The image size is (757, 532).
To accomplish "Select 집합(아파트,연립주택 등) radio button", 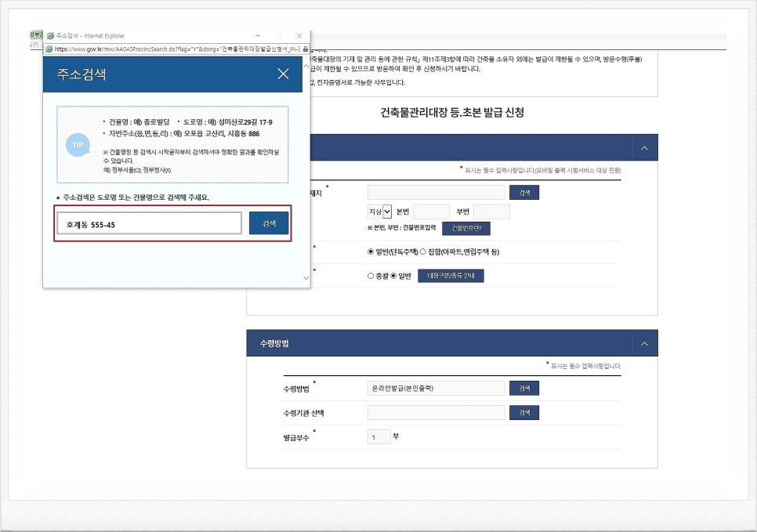I will click(x=423, y=252).
